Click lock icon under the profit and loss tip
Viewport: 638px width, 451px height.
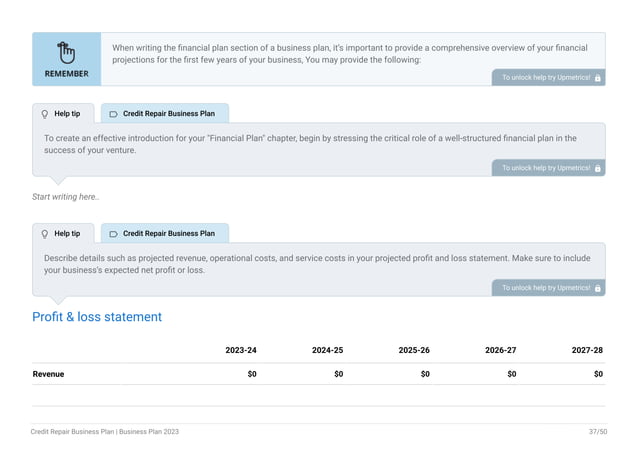click(597, 288)
